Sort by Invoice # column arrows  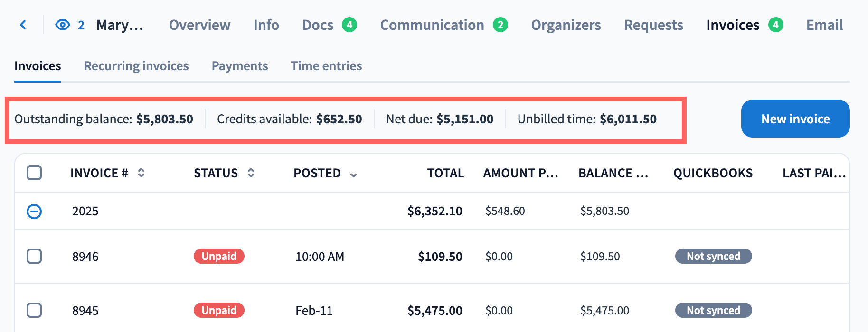pyautogui.click(x=141, y=173)
